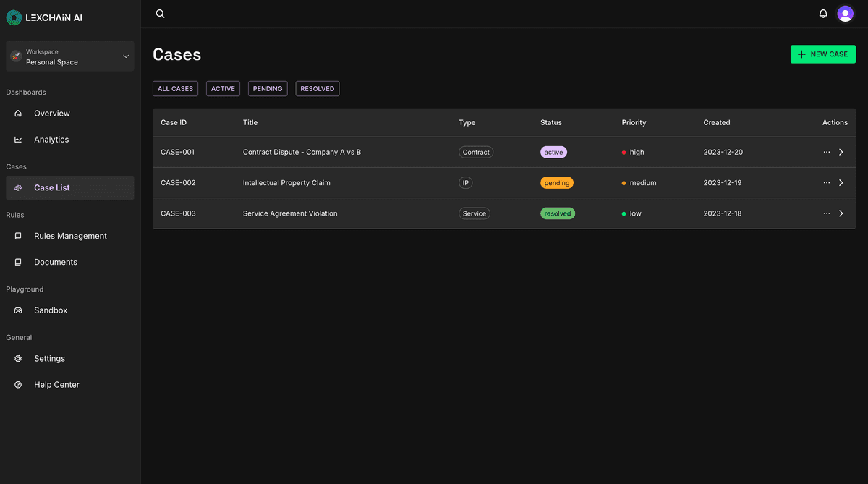Select the Contract Dispute - Company A vs B title

pos(302,153)
